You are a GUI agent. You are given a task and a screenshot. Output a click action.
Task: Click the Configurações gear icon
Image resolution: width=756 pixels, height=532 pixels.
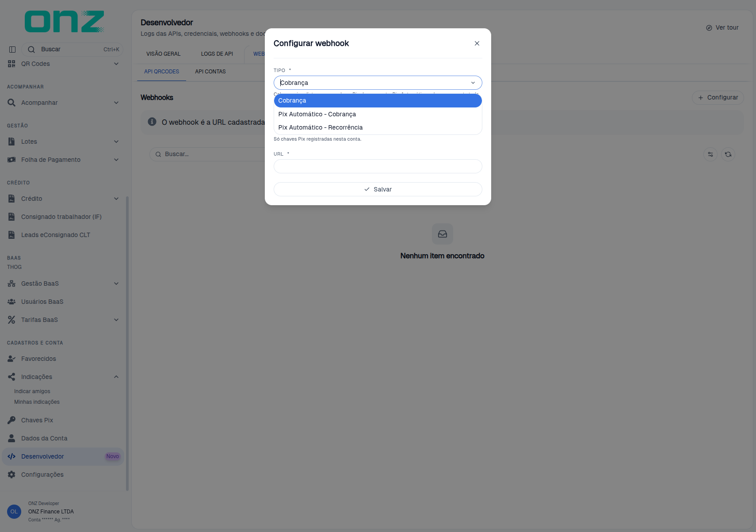coord(11,475)
